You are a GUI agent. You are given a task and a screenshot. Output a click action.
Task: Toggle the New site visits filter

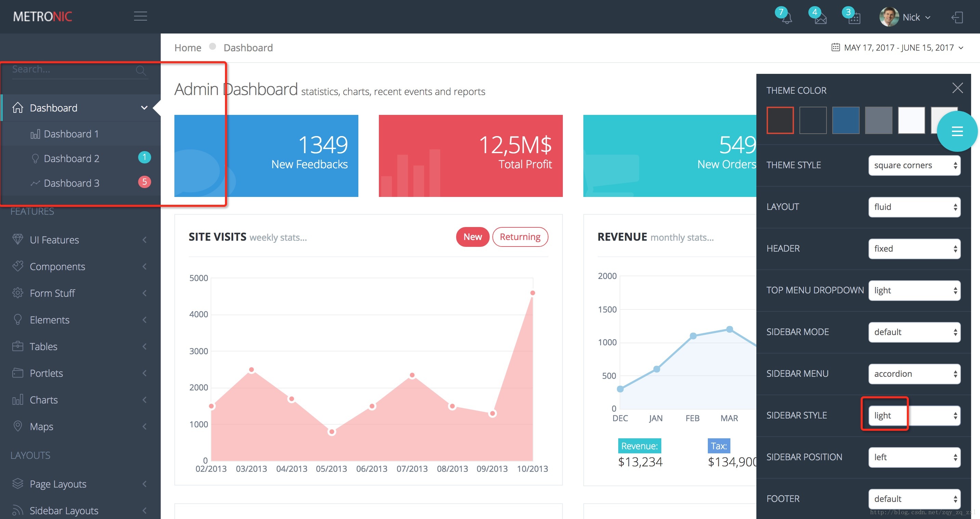point(472,237)
